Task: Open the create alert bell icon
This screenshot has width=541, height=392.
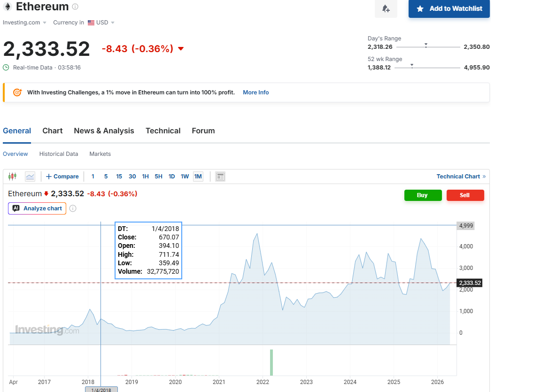Action: click(x=386, y=8)
